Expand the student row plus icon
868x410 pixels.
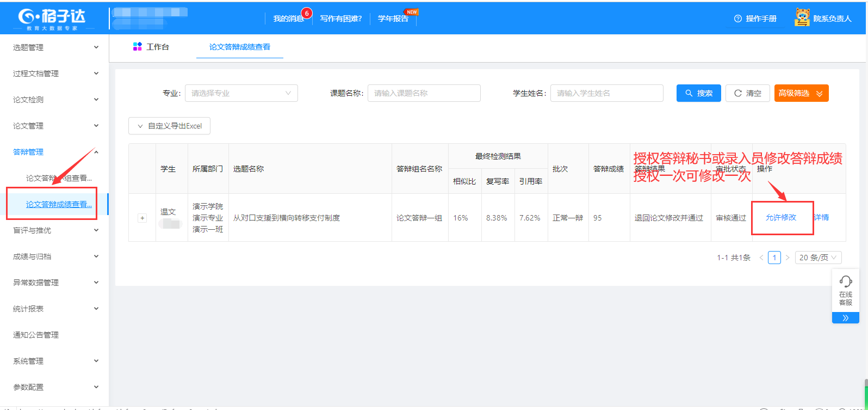tap(142, 218)
